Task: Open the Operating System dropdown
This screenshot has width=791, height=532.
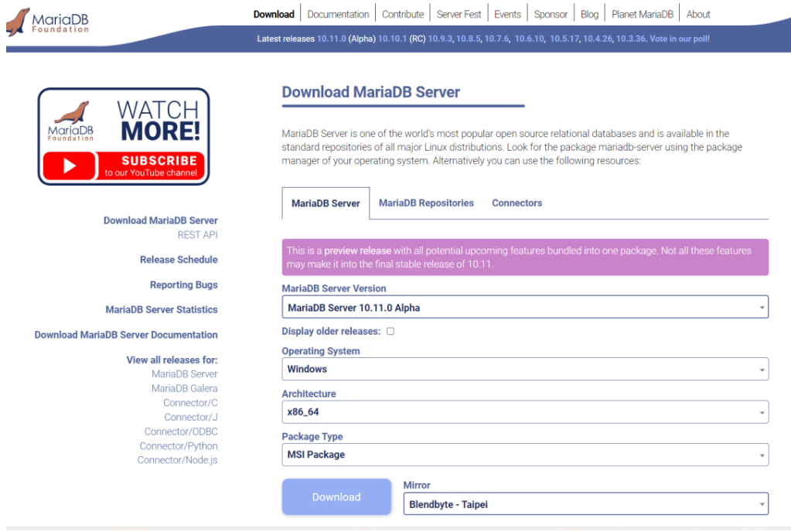Action: (x=525, y=369)
